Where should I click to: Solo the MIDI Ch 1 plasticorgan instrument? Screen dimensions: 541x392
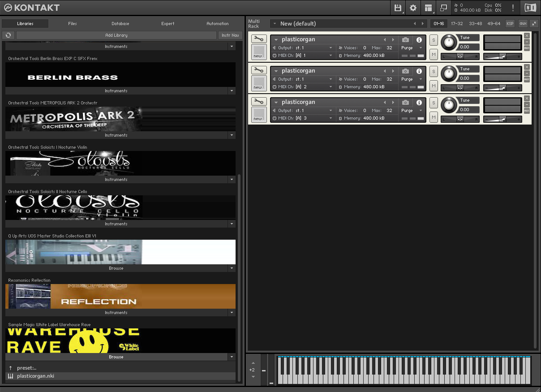[434, 40]
